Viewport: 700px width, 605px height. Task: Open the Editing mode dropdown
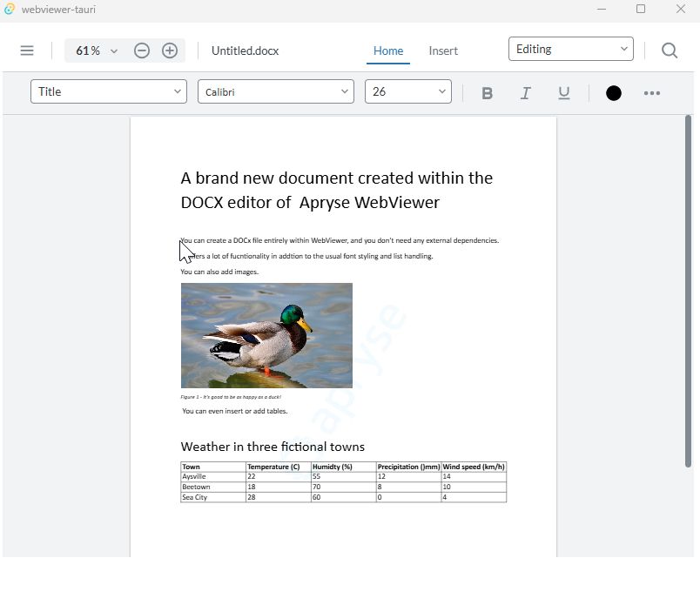pyautogui.click(x=570, y=49)
